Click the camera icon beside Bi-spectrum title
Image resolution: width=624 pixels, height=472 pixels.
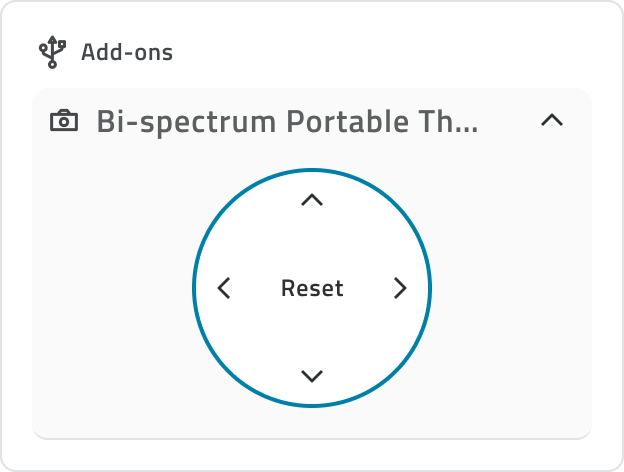(64, 122)
